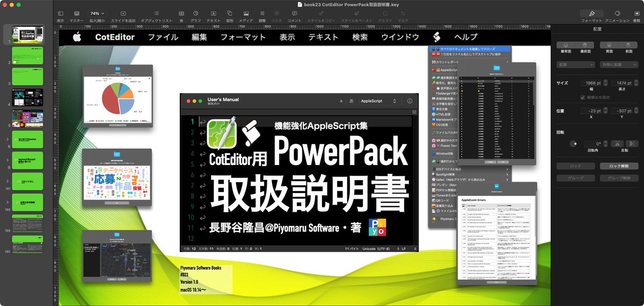Click the スタイルをコピー toolbar icon
The height and width of the screenshot is (306, 644).
tap(322, 13)
